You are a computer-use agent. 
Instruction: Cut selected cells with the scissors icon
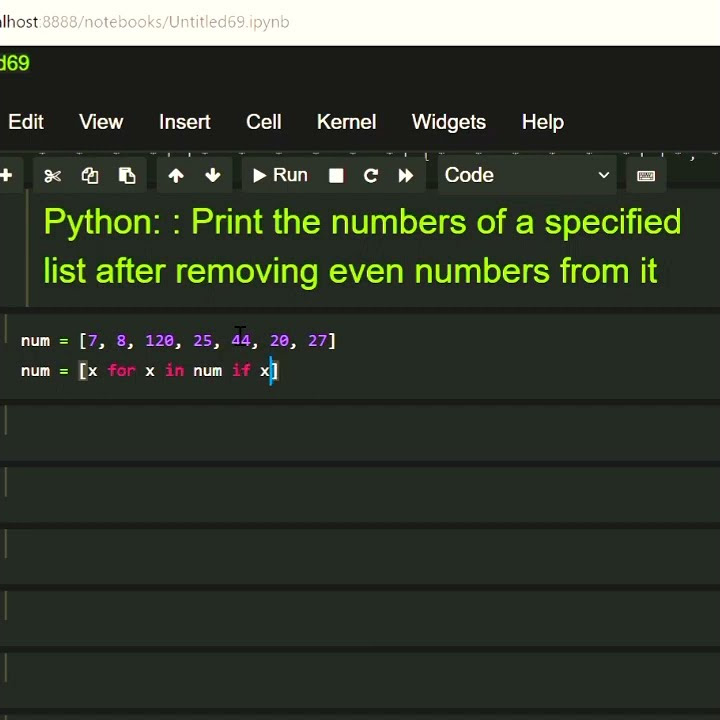point(53,175)
